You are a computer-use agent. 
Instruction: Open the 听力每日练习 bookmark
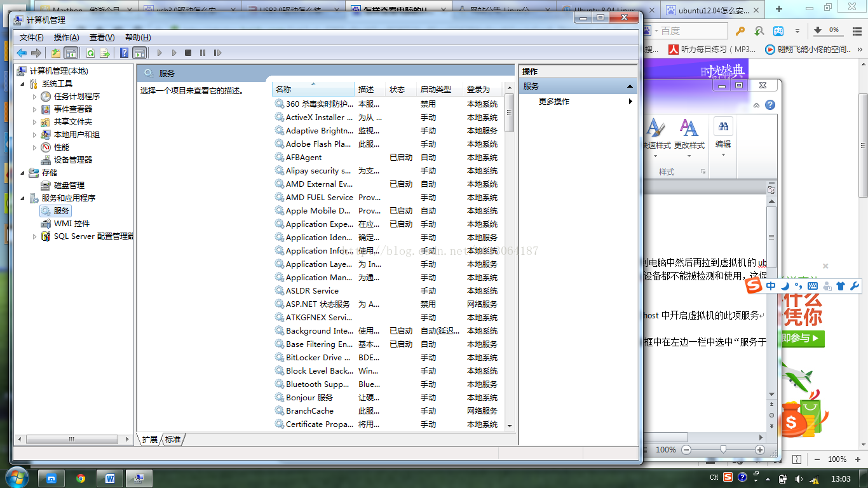(712, 49)
